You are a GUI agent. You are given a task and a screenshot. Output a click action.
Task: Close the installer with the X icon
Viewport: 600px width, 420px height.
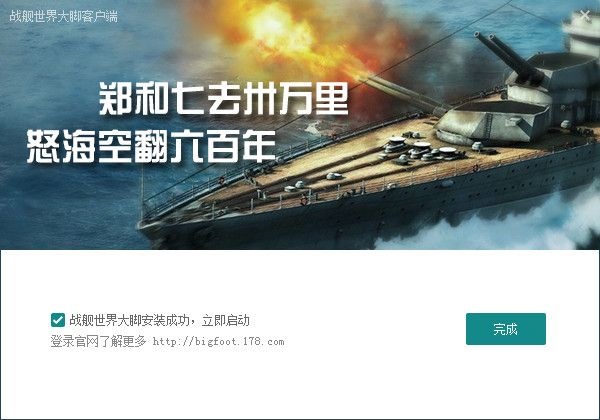click(585, 15)
